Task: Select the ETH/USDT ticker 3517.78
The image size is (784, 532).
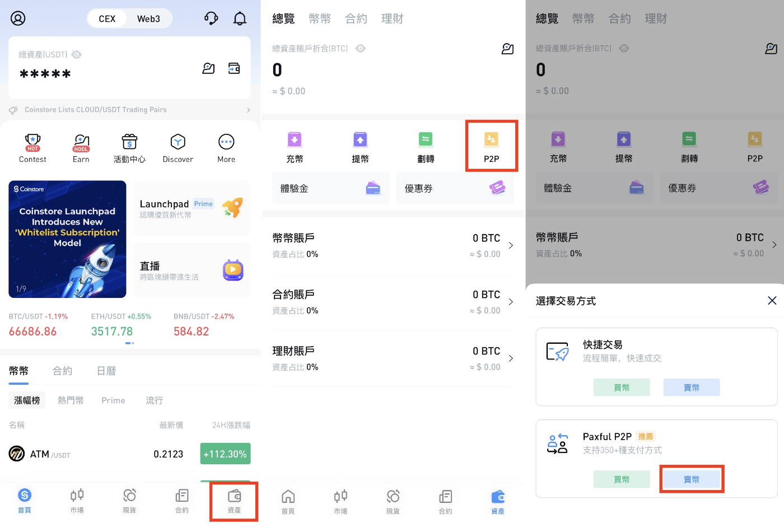Action: tap(121, 325)
